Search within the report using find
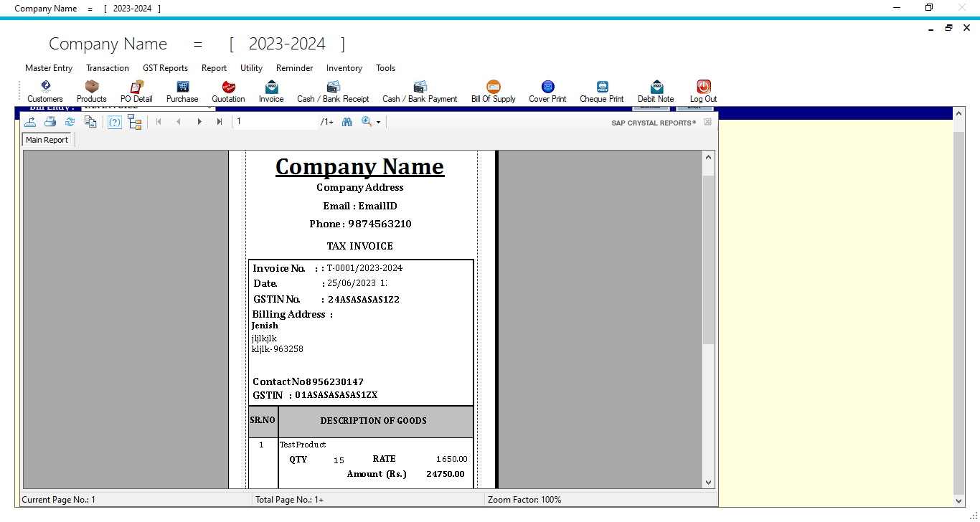This screenshot has height=522, width=980. 347,121
